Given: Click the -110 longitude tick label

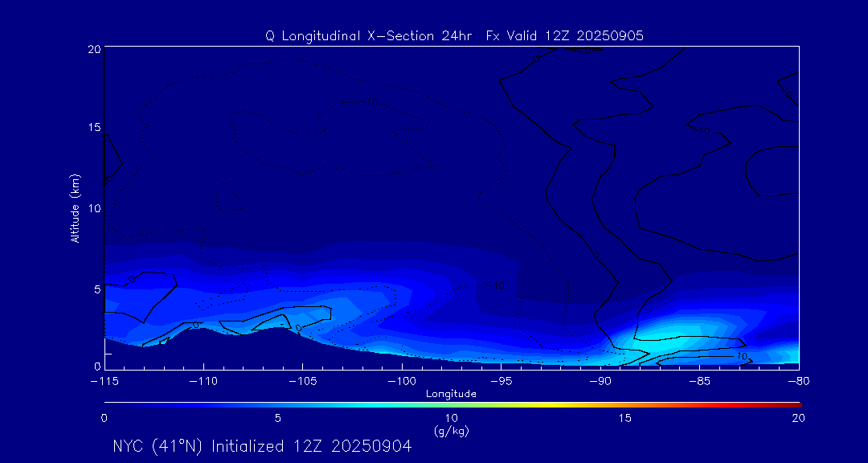Looking at the screenshot, I should [x=203, y=382].
